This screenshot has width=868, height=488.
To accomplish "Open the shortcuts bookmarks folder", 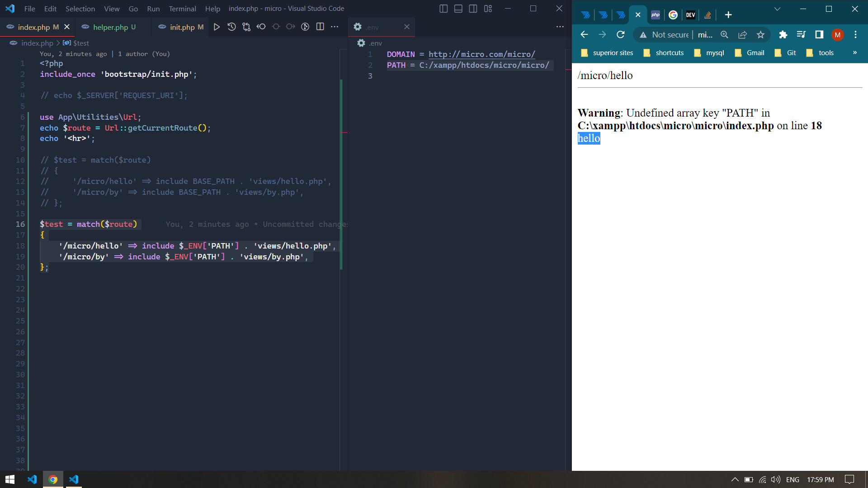I will (x=664, y=53).
